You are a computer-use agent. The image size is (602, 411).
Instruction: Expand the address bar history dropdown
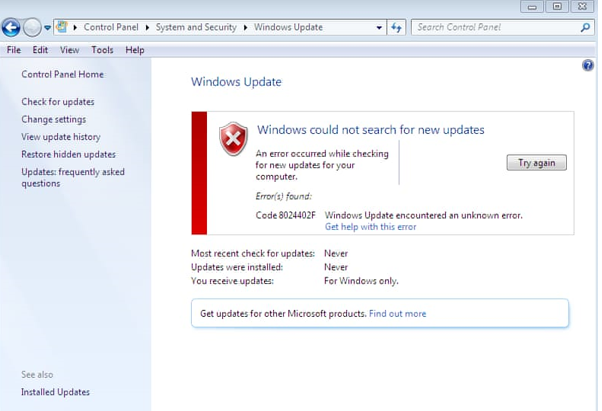click(377, 28)
